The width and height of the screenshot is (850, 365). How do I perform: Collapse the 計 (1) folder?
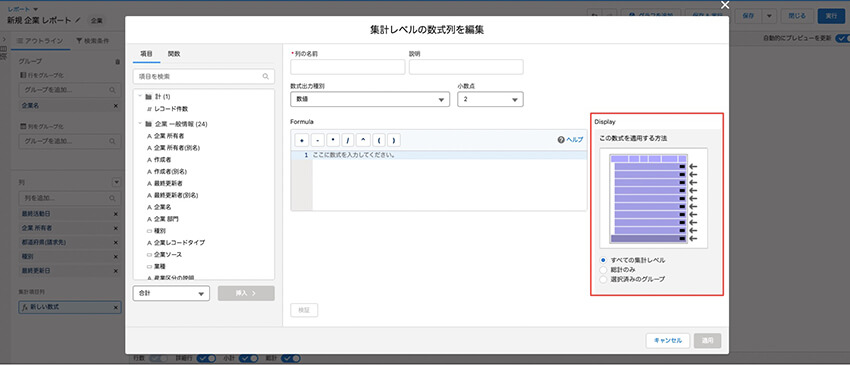coord(140,95)
